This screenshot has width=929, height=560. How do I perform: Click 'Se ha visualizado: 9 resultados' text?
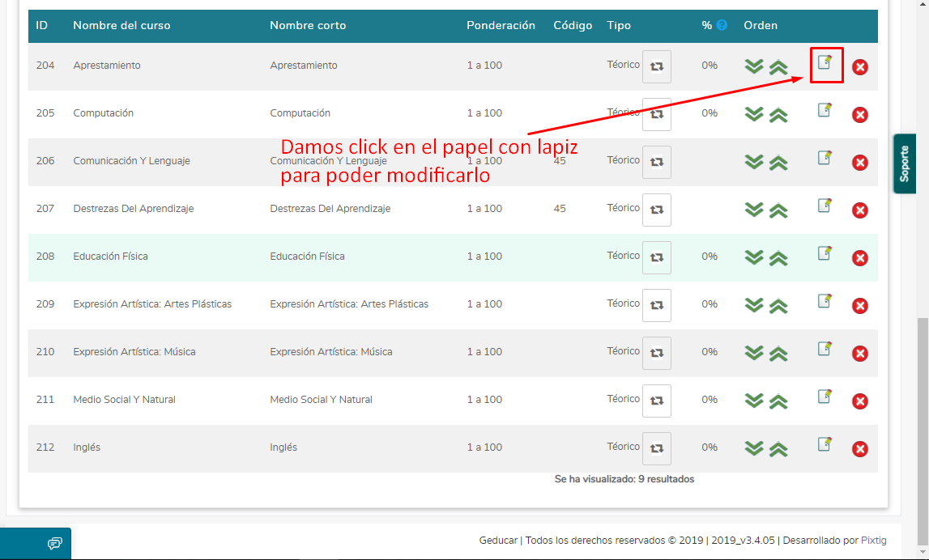point(624,479)
